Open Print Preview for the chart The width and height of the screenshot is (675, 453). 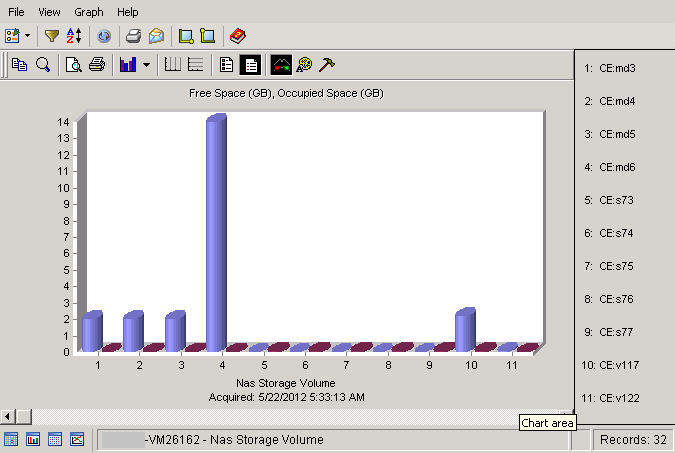pyautogui.click(x=74, y=65)
